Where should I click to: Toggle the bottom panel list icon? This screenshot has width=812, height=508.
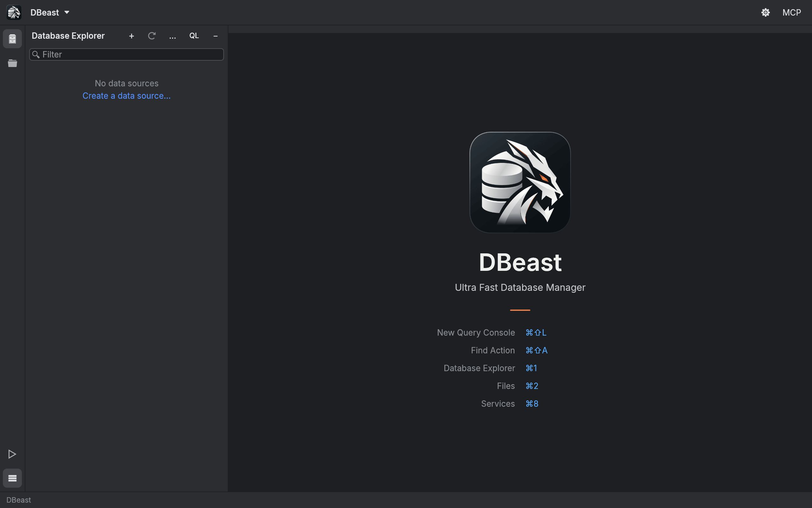(12, 478)
